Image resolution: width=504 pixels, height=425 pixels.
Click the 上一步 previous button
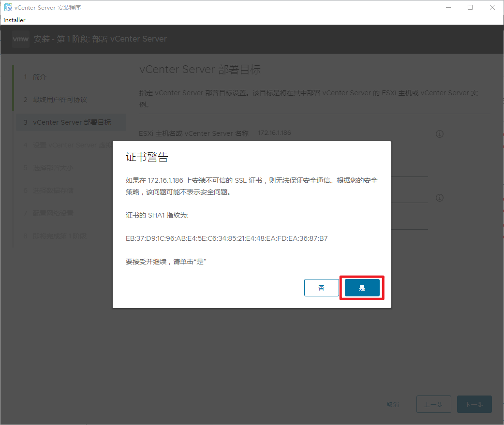point(433,404)
